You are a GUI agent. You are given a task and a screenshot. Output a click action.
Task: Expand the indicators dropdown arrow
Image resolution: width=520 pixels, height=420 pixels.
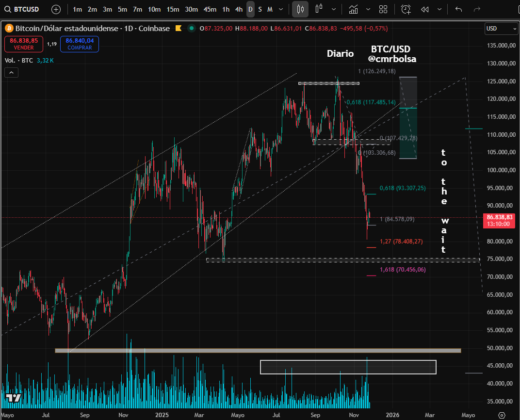pos(368,9)
